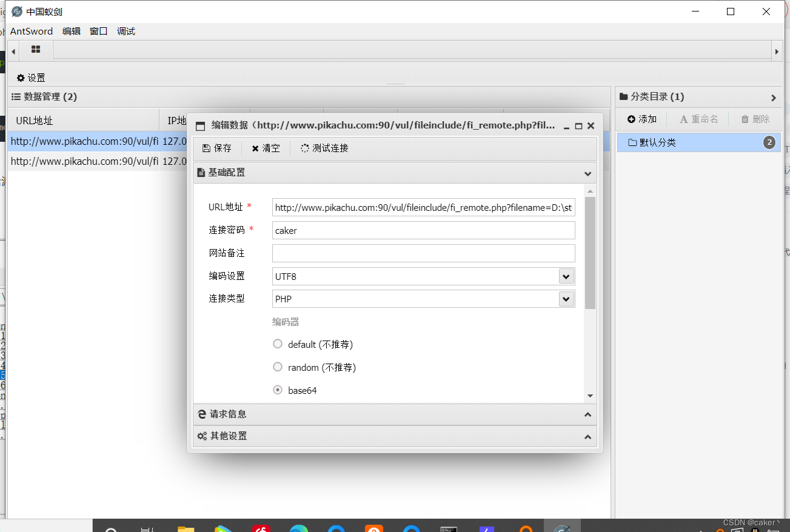Click the 请求信息 chevron up arrow
The height and width of the screenshot is (532, 790).
pyautogui.click(x=587, y=414)
